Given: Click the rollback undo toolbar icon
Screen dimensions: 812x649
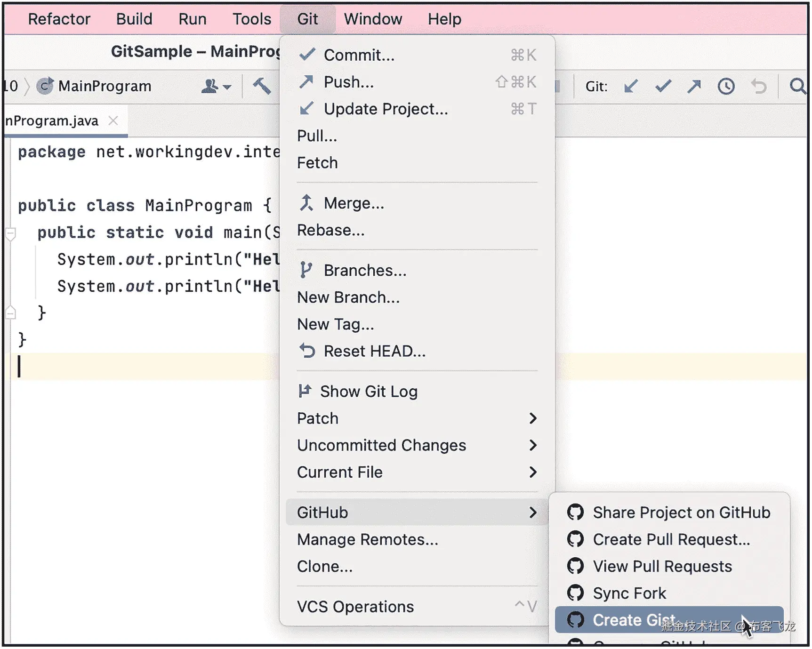Looking at the screenshot, I should pyautogui.click(x=758, y=87).
